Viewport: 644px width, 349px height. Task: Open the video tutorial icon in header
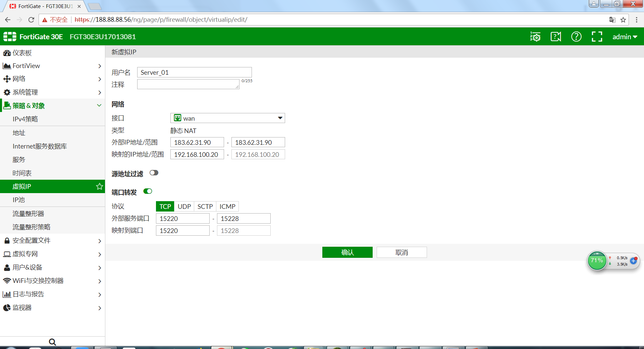click(x=556, y=37)
